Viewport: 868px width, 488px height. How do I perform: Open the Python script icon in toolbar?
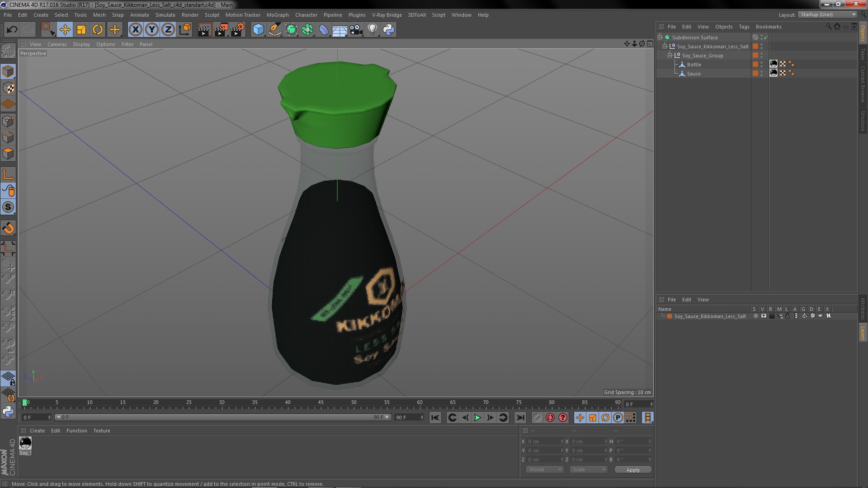(x=389, y=30)
